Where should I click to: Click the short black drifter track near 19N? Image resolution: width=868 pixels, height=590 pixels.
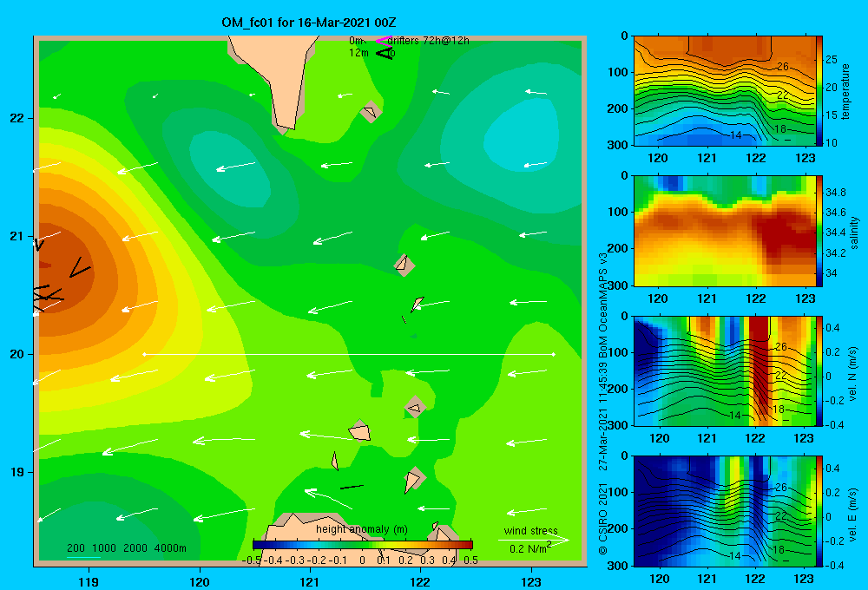click(x=352, y=487)
